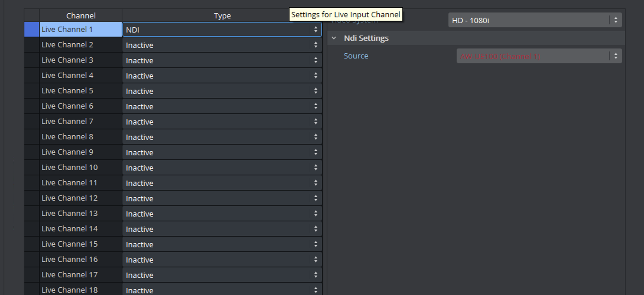
Task: Click the arrows icon on Live Channel 16 type
Action: pos(316,260)
